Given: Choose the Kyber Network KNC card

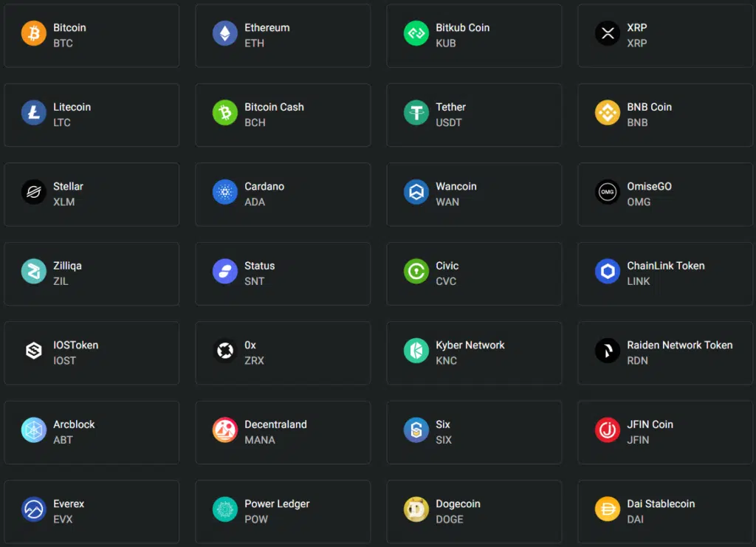Looking at the screenshot, I should 474,354.
